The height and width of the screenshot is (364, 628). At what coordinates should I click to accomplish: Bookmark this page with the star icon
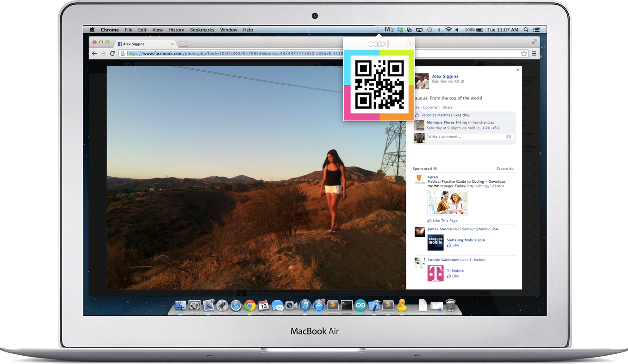[524, 54]
